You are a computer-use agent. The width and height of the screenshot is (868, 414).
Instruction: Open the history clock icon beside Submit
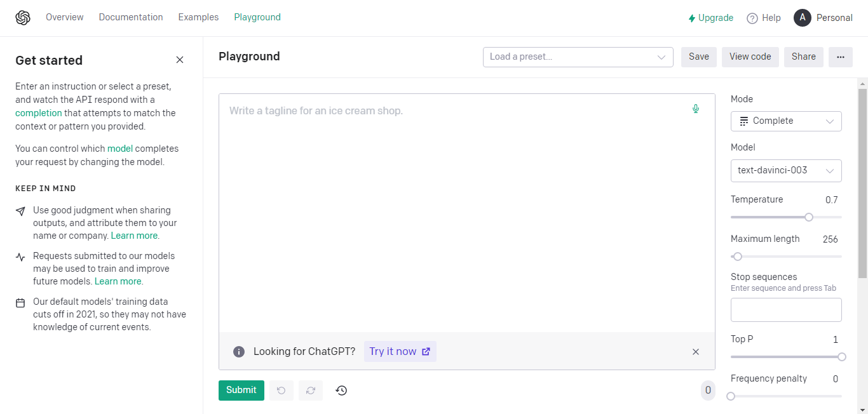click(x=341, y=391)
